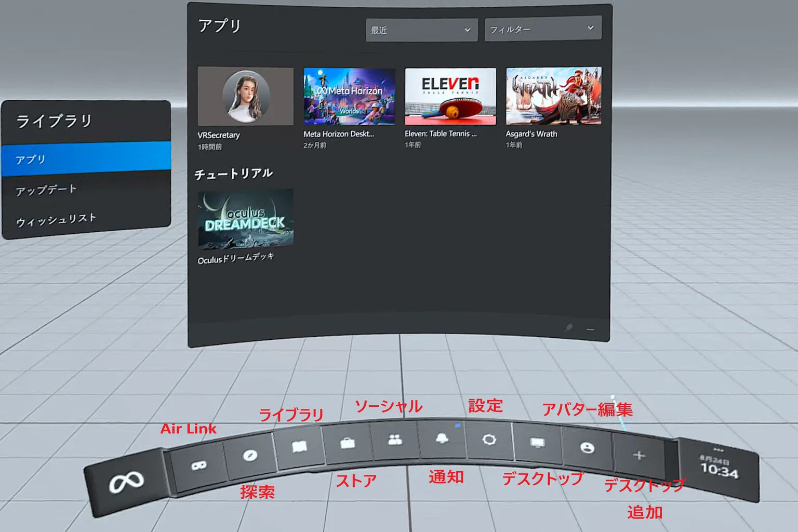Image resolution: width=798 pixels, height=532 pixels.
Task: Open the Explore compass icon
Action: pos(250,456)
